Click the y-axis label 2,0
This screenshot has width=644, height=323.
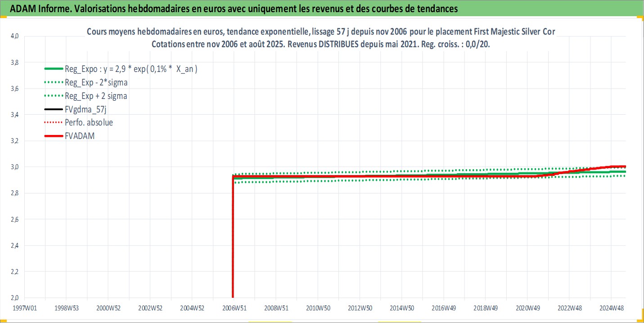[x=14, y=297]
